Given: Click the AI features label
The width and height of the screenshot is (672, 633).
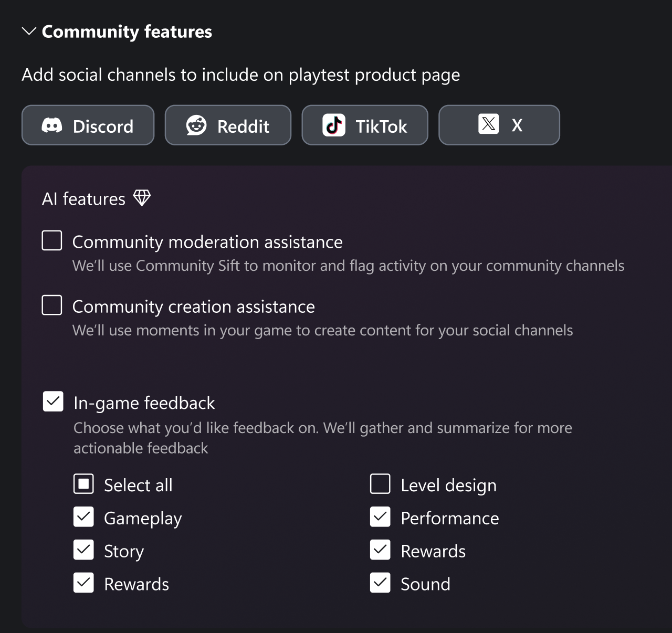Looking at the screenshot, I should [83, 199].
